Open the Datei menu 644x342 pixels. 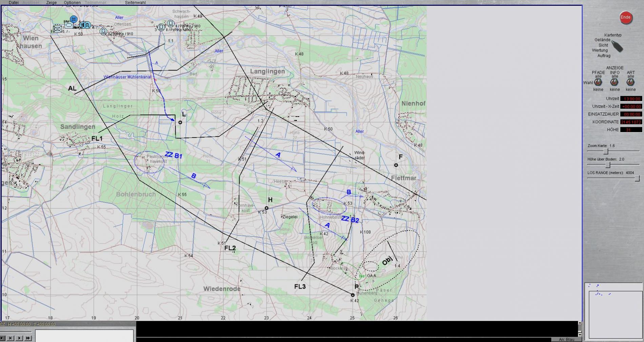coord(14,3)
